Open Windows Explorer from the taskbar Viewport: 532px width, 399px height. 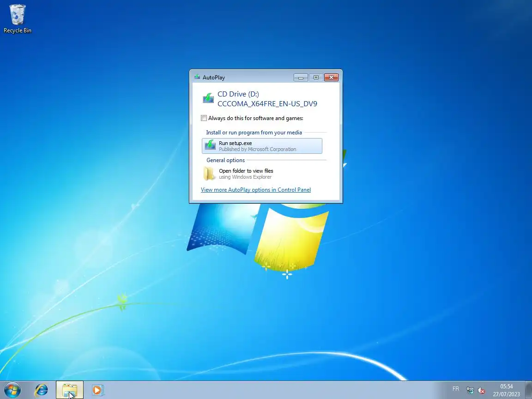click(70, 390)
